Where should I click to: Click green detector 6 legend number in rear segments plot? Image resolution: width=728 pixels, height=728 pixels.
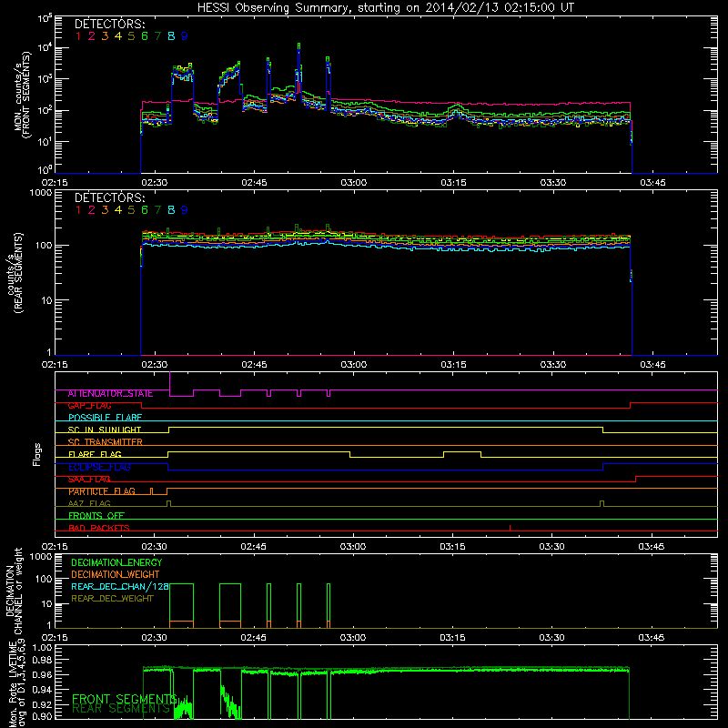[145, 210]
